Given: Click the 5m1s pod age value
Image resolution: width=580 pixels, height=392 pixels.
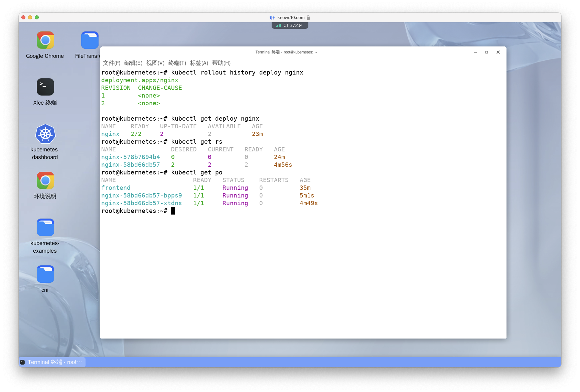Looking at the screenshot, I should pyautogui.click(x=307, y=195).
